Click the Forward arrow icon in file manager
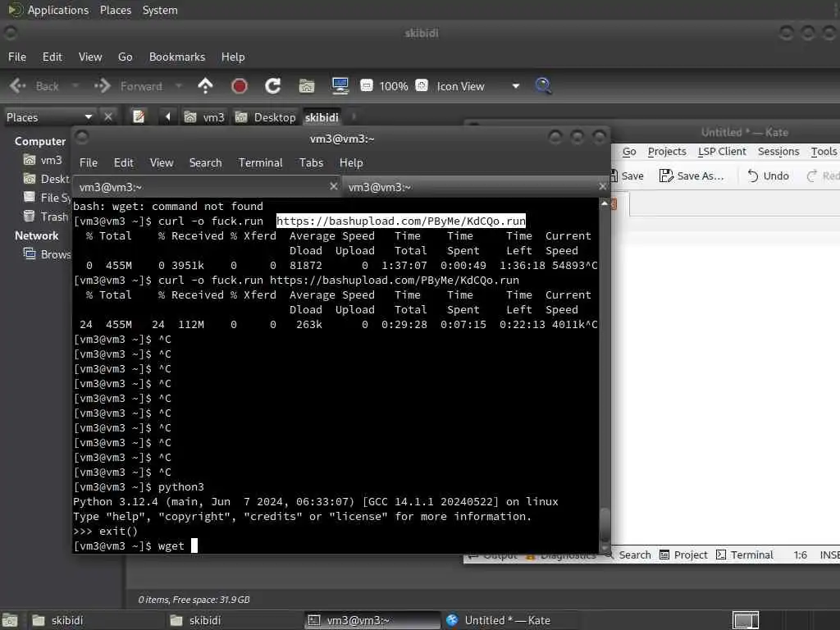The height and width of the screenshot is (630, 840). (102, 85)
